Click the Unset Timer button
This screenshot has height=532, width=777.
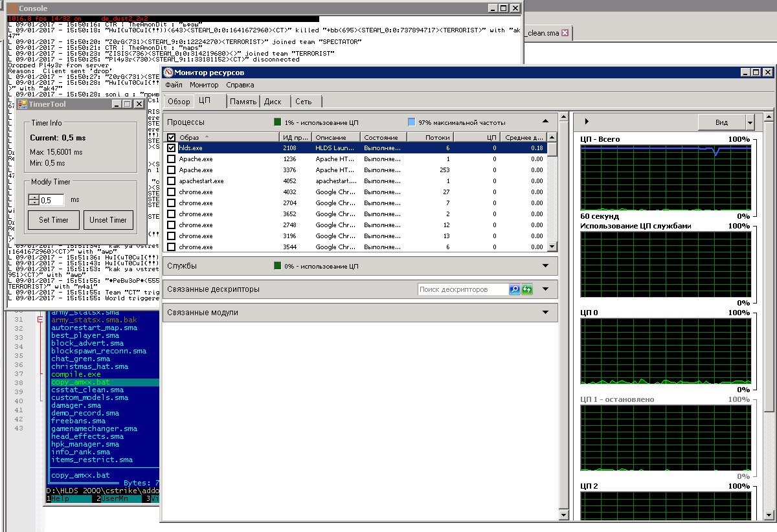[x=108, y=220]
